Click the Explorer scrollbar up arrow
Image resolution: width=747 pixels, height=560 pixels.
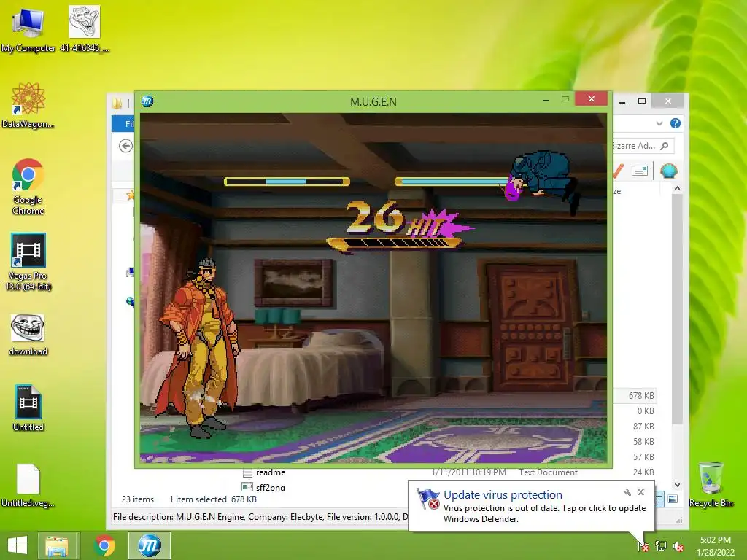(677, 189)
